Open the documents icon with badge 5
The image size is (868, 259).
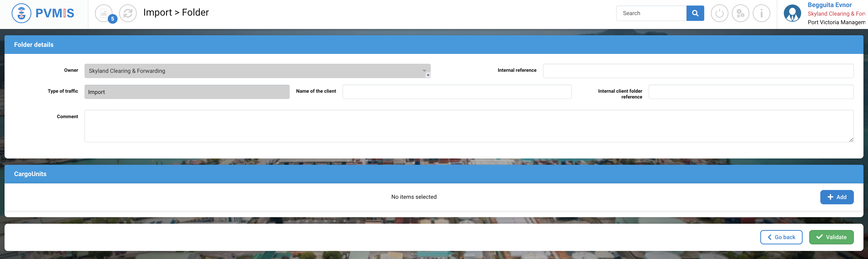coord(104,13)
